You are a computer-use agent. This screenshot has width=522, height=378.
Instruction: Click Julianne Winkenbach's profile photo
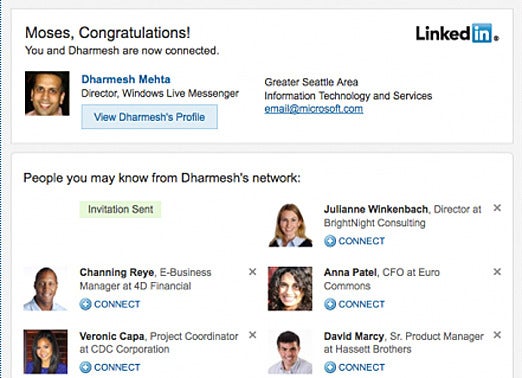pyautogui.click(x=290, y=225)
